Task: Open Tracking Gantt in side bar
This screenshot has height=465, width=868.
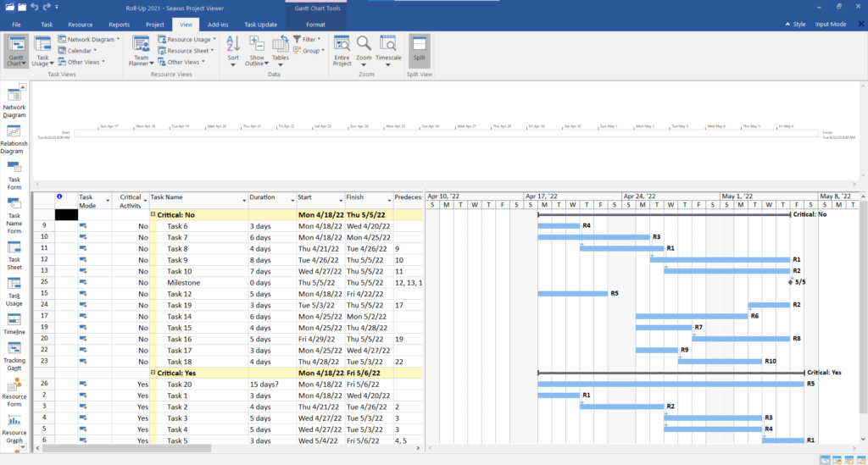Action: [x=14, y=357]
